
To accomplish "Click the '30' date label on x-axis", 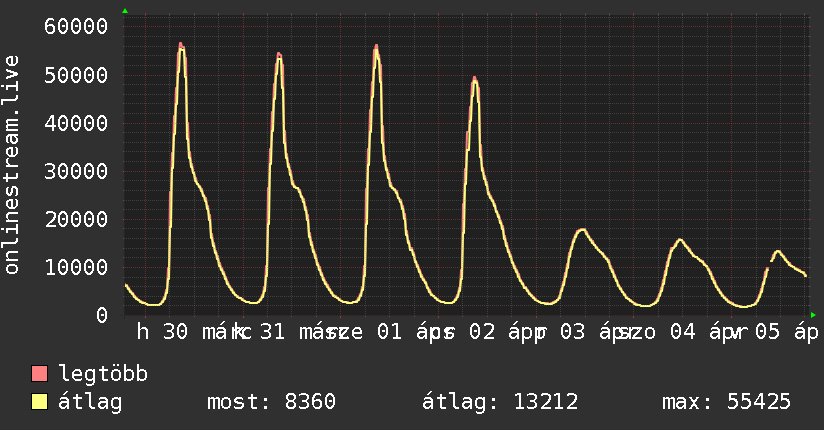I will click(175, 332).
